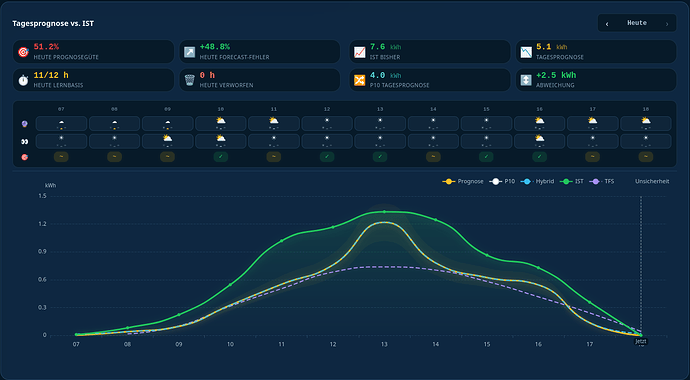The width and height of the screenshot is (690, 380).
Task: Select the Heute date label
Action: click(x=637, y=23)
